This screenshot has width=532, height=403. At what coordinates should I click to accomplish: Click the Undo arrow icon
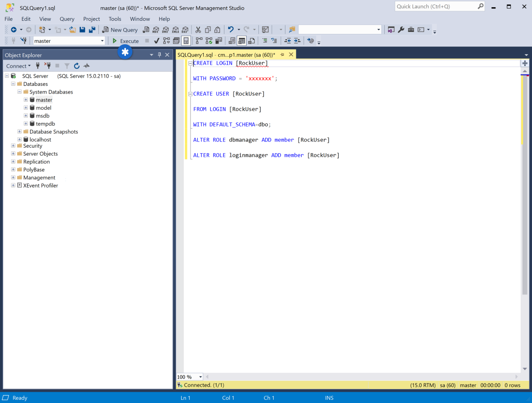click(x=231, y=29)
